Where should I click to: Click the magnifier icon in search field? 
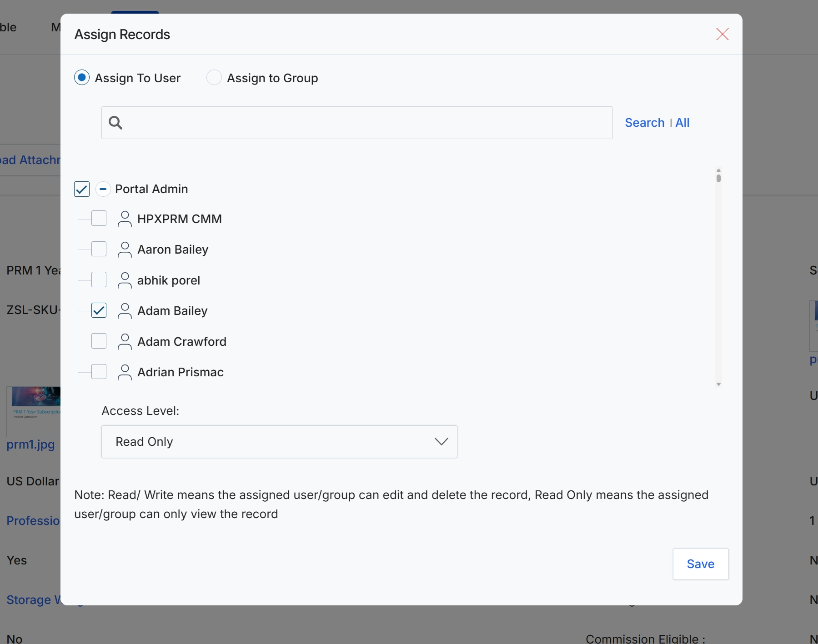(115, 123)
